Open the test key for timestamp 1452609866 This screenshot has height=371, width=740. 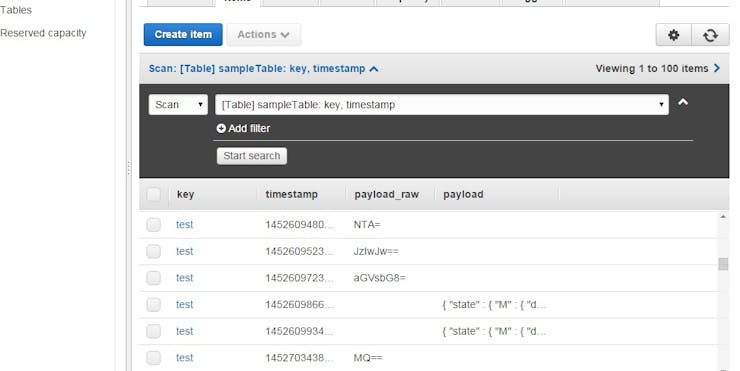tap(185, 304)
